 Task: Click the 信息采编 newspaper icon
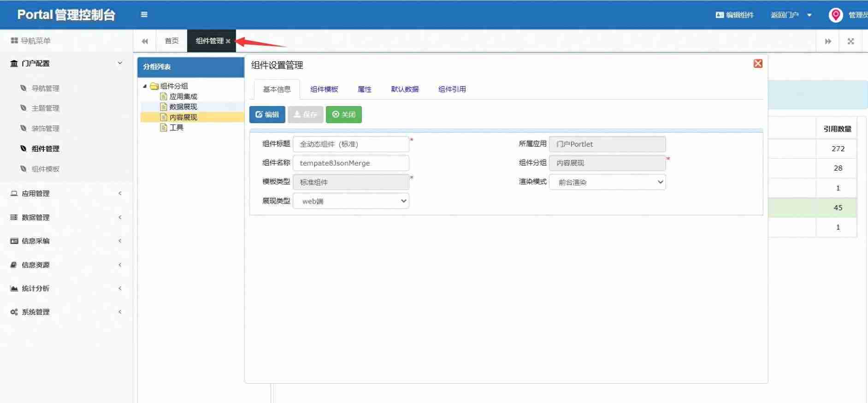pyautogui.click(x=14, y=241)
